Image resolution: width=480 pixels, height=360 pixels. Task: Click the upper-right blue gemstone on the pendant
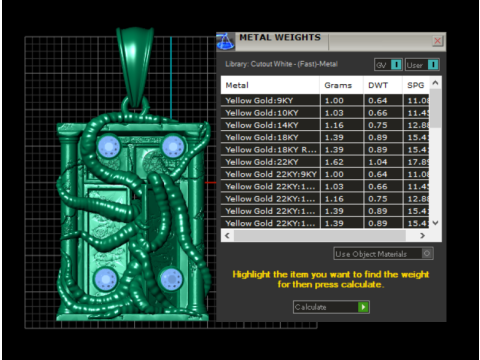pos(173,146)
